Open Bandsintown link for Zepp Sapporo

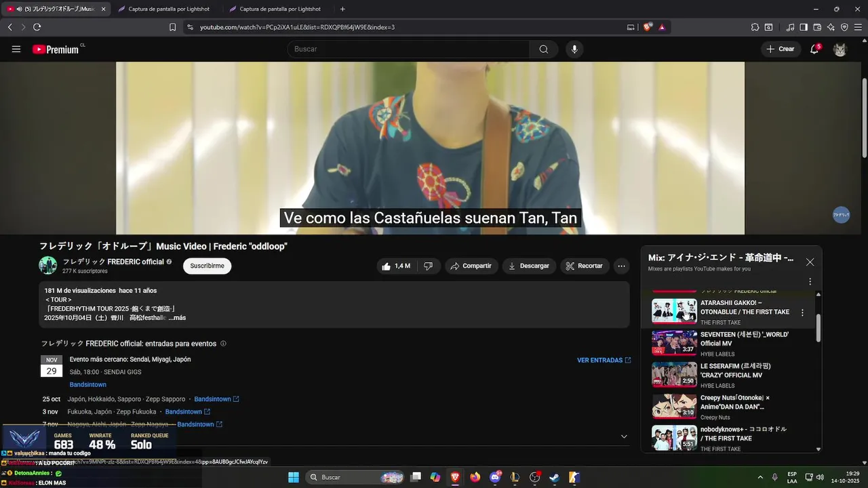click(x=216, y=399)
